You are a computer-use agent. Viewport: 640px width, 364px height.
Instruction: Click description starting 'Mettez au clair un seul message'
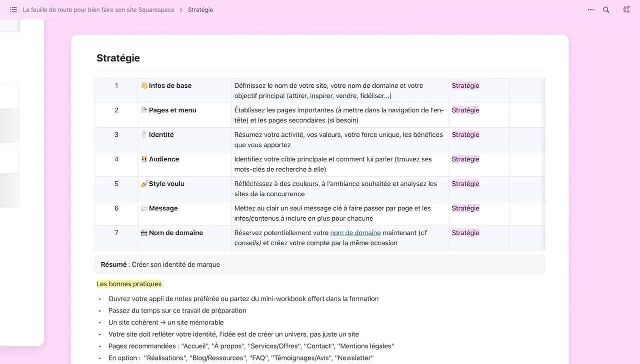[332, 213]
